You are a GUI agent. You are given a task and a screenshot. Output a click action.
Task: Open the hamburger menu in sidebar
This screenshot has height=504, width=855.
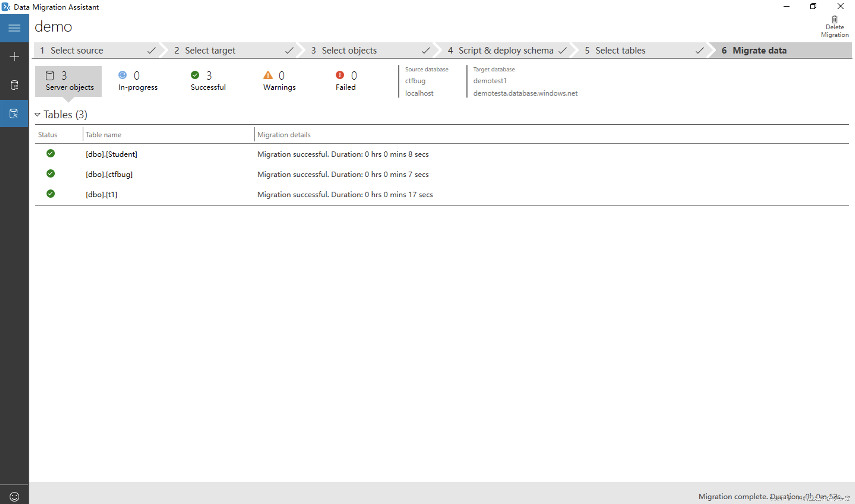[14, 28]
